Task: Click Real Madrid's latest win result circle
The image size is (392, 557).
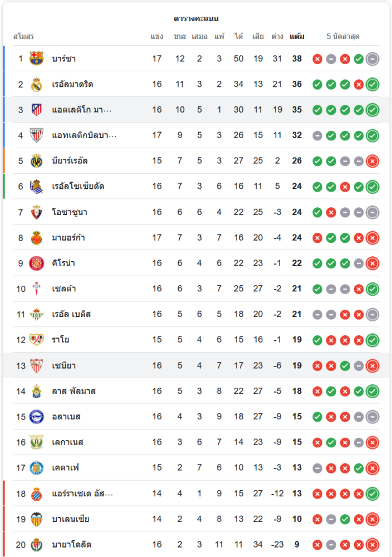Action: click(x=373, y=84)
